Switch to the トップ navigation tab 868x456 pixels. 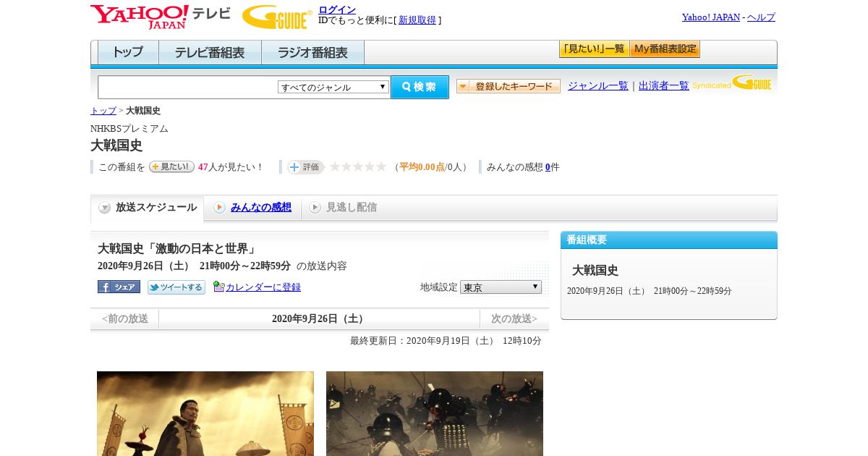128,52
